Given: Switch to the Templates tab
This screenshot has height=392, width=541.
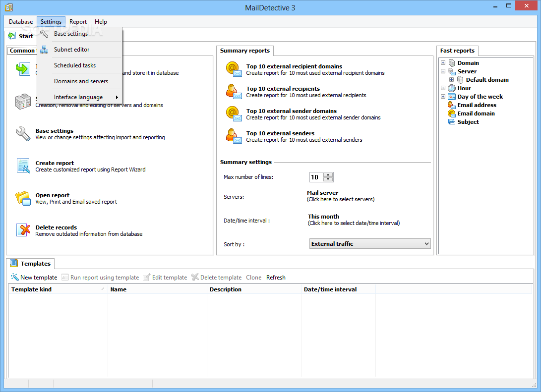Looking at the screenshot, I should tap(30, 264).
